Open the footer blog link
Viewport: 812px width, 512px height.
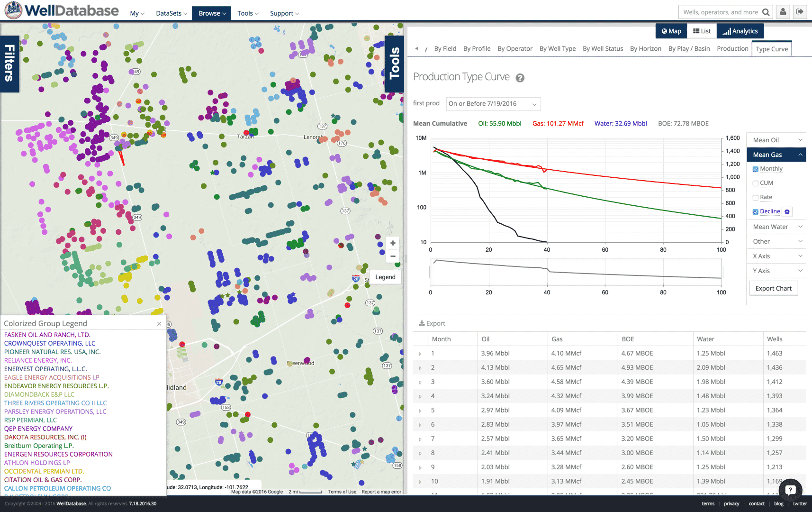[779, 504]
